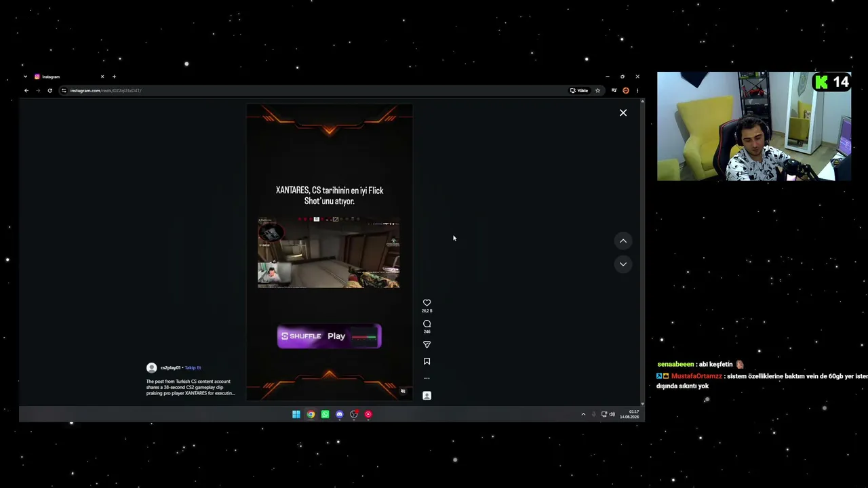Image resolution: width=868 pixels, height=488 pixels.
Task: Close the Instagram tab
Action: pos(102,77)
